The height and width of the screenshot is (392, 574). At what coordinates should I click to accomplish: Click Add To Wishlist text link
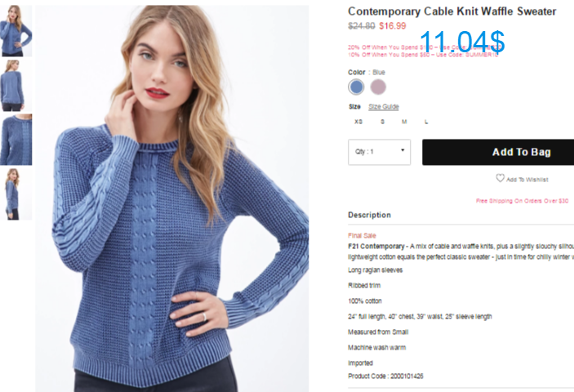tap(527, 180)
